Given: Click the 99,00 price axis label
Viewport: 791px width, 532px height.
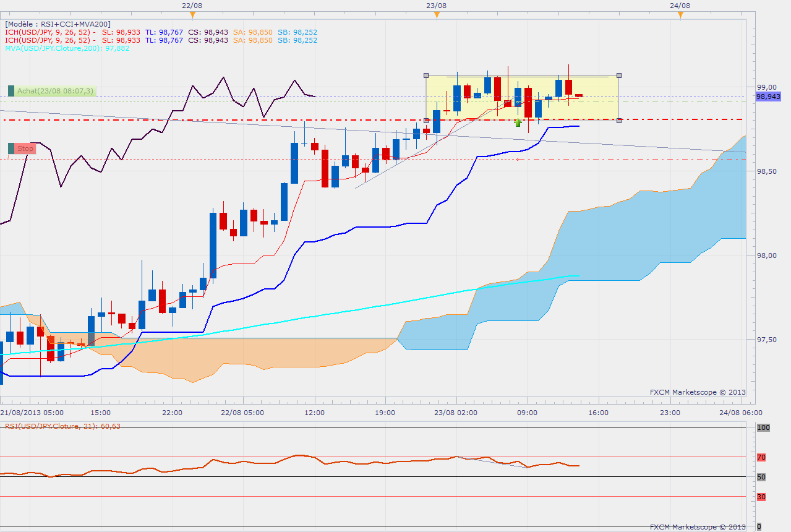Looking at the screenshot, I should (766, 87).
